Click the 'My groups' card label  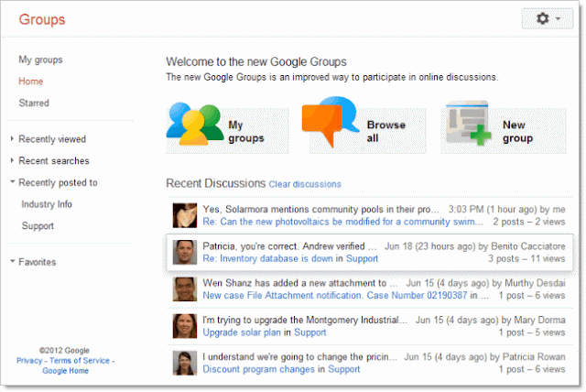[246, 132]
